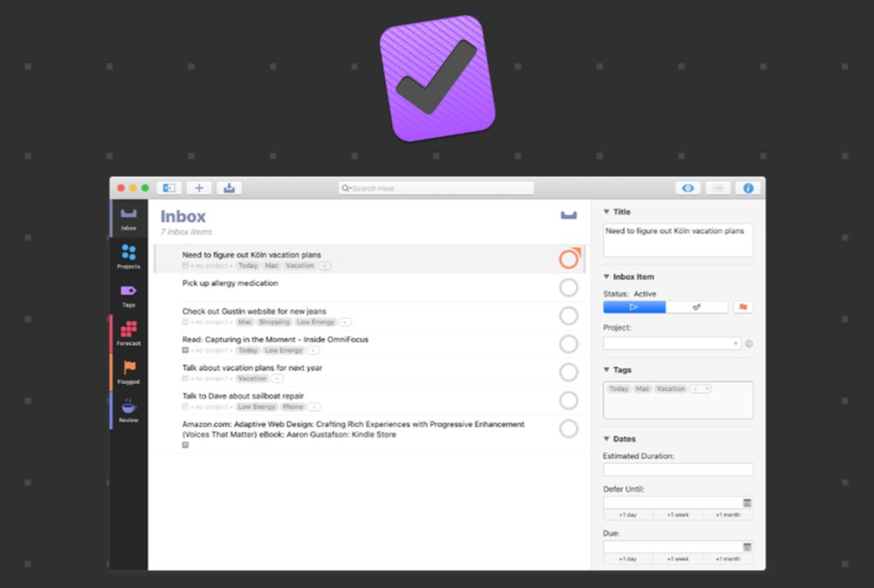Screen dimensions: 874x588
Task: Toggle the Inspector info button
Action: (748, 187)
